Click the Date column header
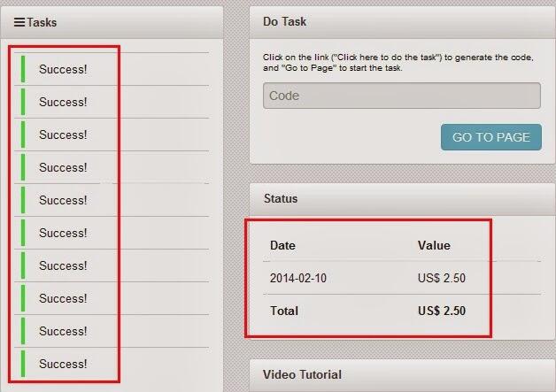The width and height of the screenshot is (556, 392). (x=282, y=245)
